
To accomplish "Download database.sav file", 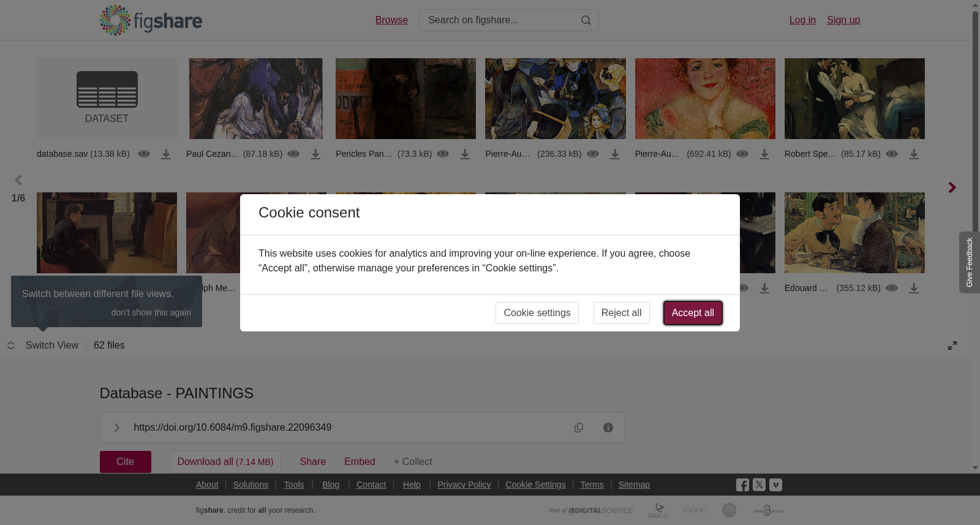I will pos(166,154).
